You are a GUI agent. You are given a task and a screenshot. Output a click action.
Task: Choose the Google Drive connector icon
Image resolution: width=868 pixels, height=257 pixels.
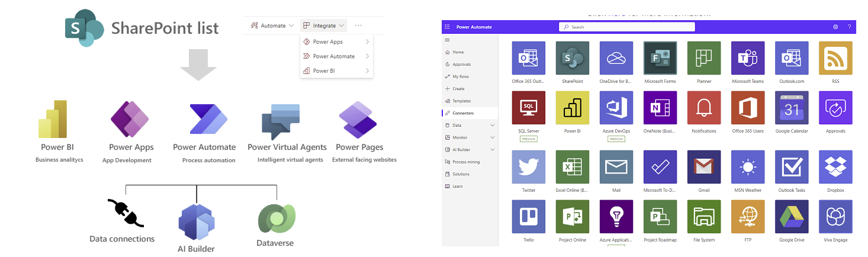click(x=792, y=217)
